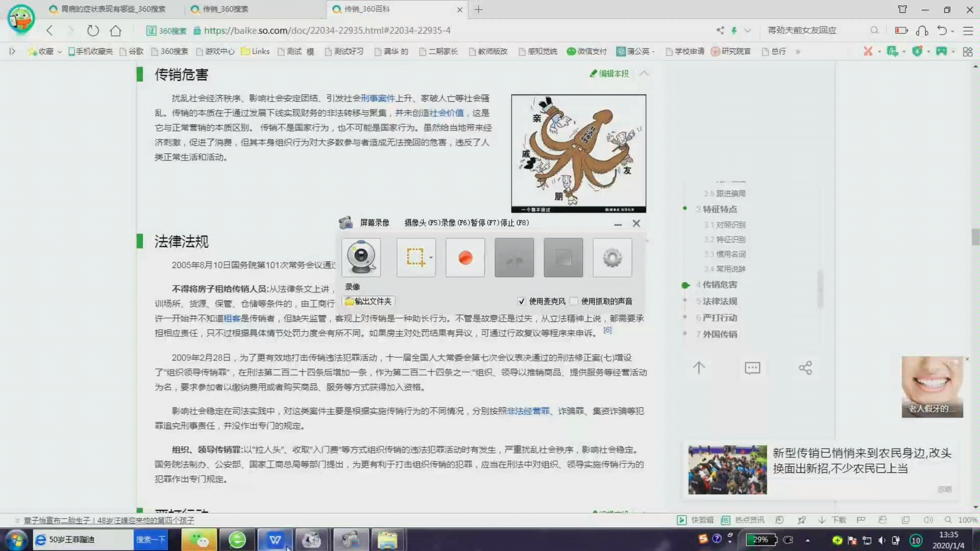Click the grayed pause button in recorder
This screenshot has width=980, height=551.
[514, 258]
